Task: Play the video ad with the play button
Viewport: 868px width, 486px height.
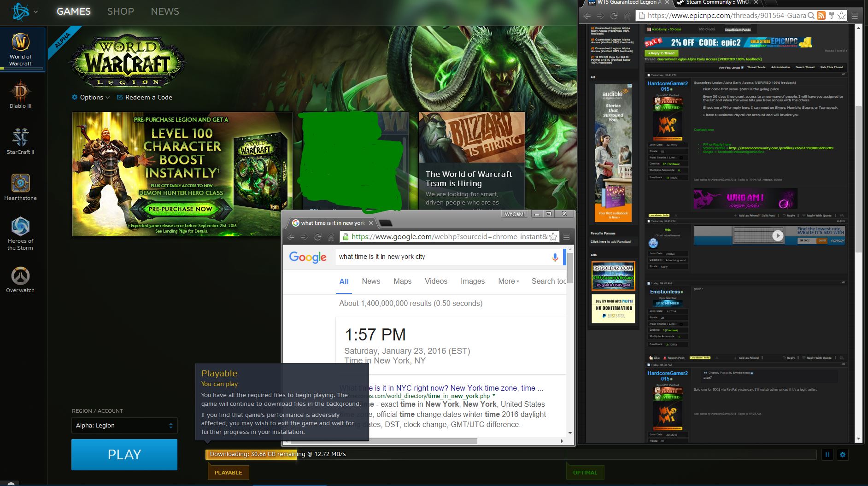Action: point(778,236)
